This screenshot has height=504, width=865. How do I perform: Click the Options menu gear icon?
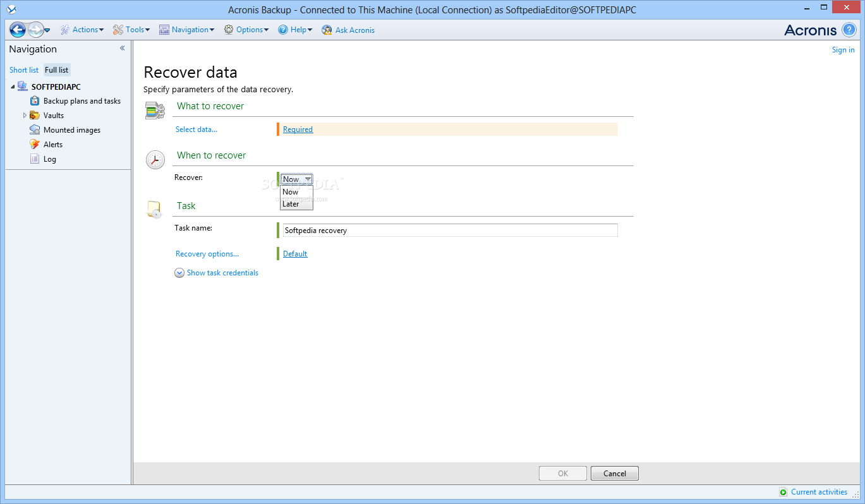[x=229, y=30]
